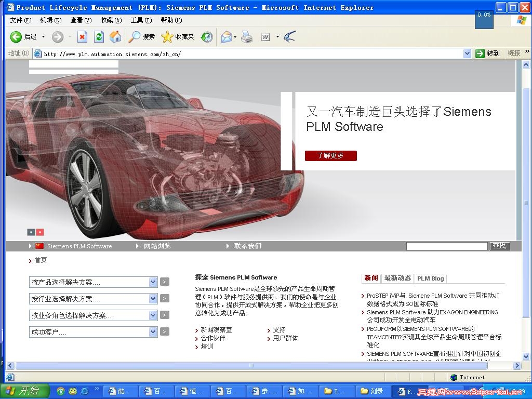The height and width of the screenshot is (399, 532).
Task: Print the page with the printer icon
Action: (247, 37)
